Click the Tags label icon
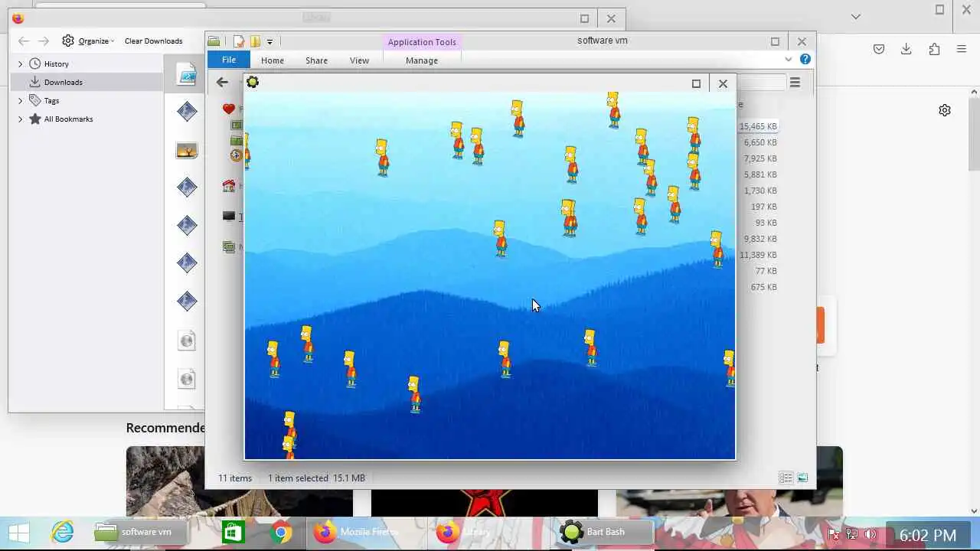Viewport: 980px width, 551px height. pyautogui.click(x=34, y=100)
